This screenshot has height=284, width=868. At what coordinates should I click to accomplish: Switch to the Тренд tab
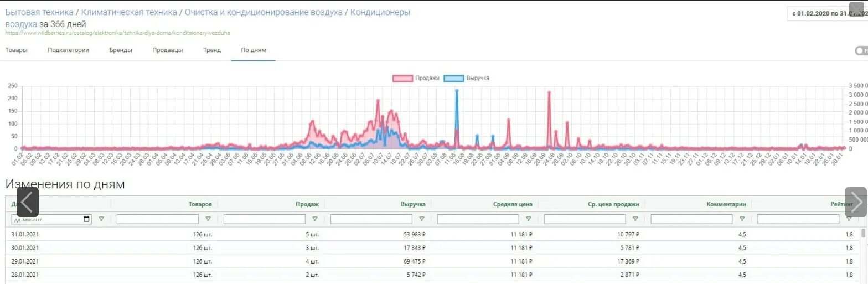(x=212, y=50)
